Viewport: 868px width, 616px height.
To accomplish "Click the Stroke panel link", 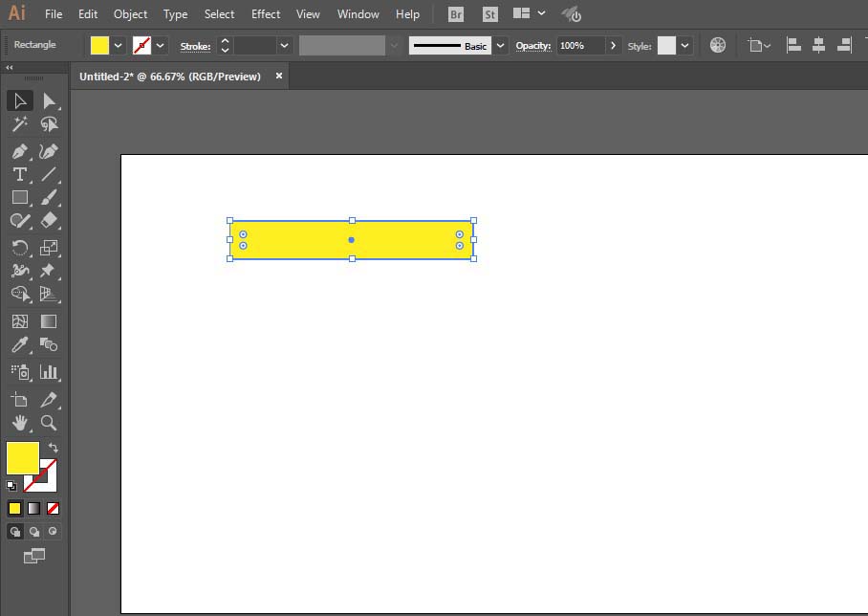I will tap(195, 47).
